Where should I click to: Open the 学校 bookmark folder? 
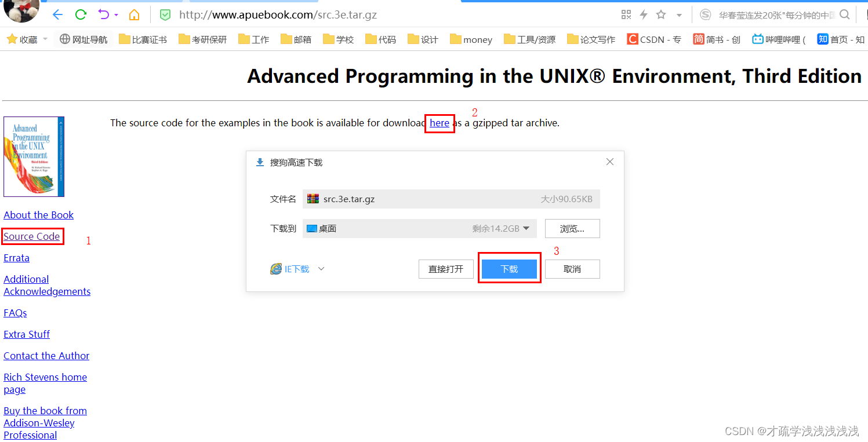pos(338,39)
